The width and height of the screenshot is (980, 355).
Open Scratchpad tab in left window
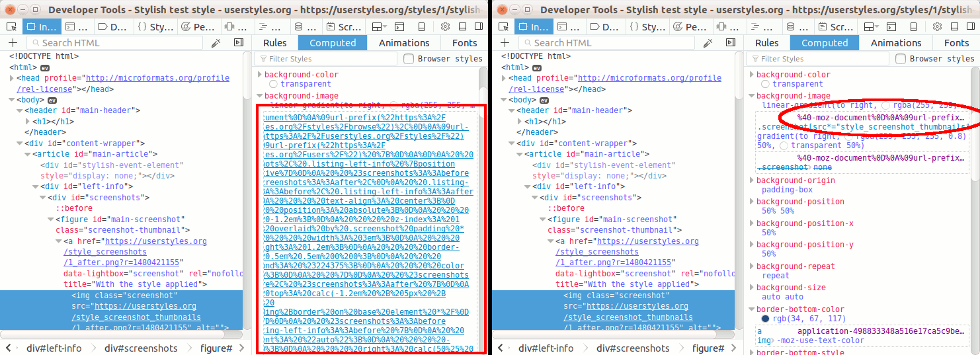(x=343, y=27)
